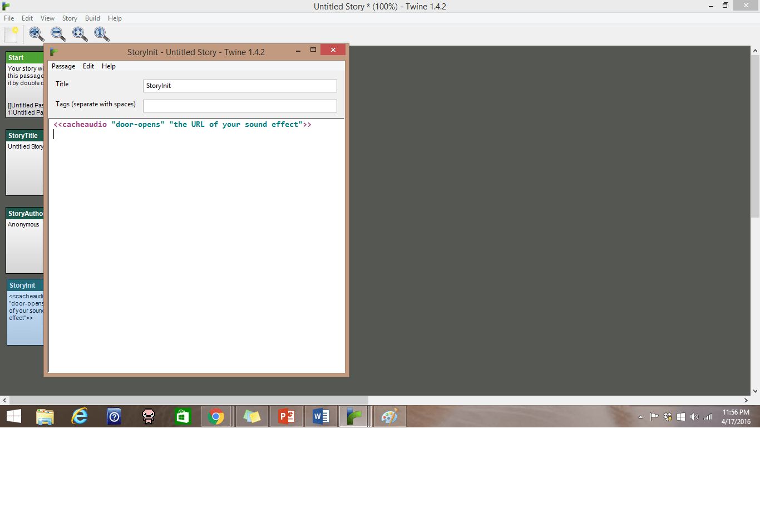
Task: Click the Title field containing StoryInit
Action: pos(240,86)
